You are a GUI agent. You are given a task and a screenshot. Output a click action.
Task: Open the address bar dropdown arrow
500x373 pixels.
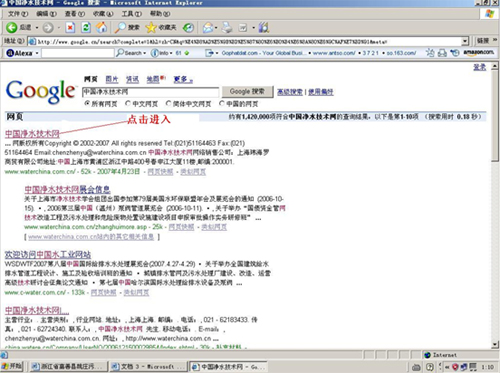tap(465, 42)
